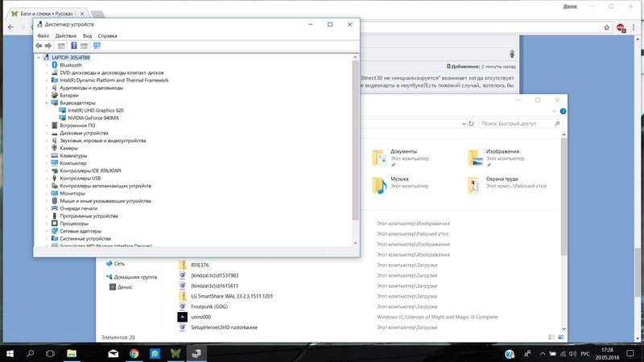Toggle the action pane toolbar icon
The height and width of the screenshot is (362, 644).
coord(85,46)
